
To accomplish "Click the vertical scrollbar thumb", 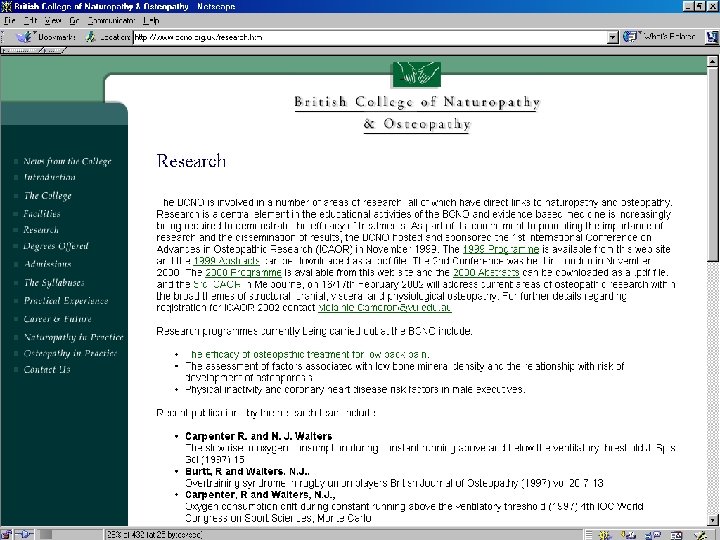I will (713, 164).
